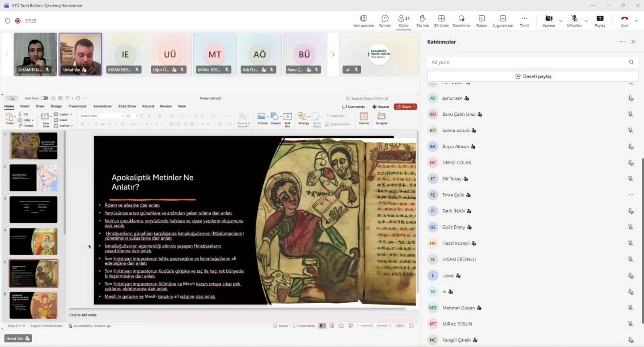This screenshot has width=644, height=347.
Task: Open the Denetimler controls icon
Action: (x=462, y=19)
